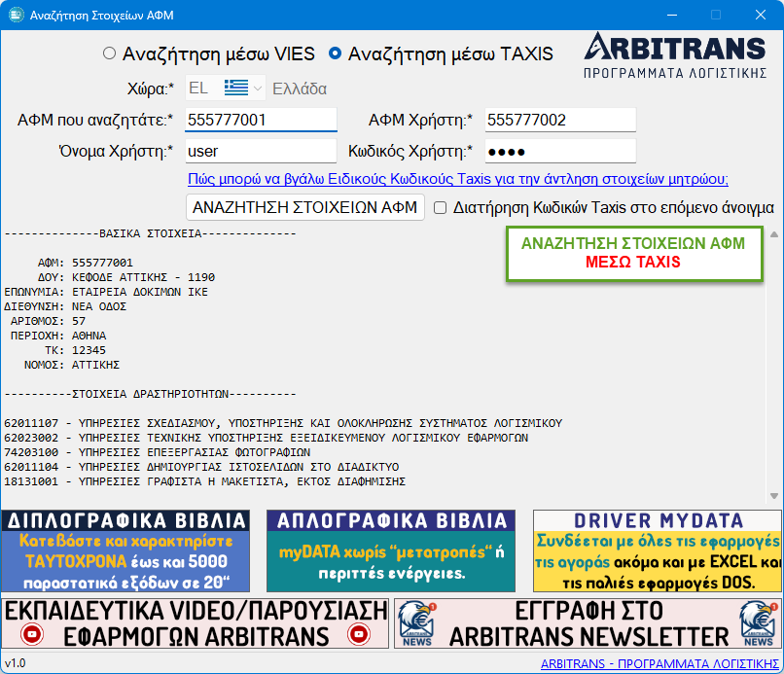Screen dimensions: 784x674
Task: Open the ΔΙΠΛΟΓΡΑΦΙΚΑ ΒΙΒΛΙΑ banner
Action: click(x=125, y=551)
